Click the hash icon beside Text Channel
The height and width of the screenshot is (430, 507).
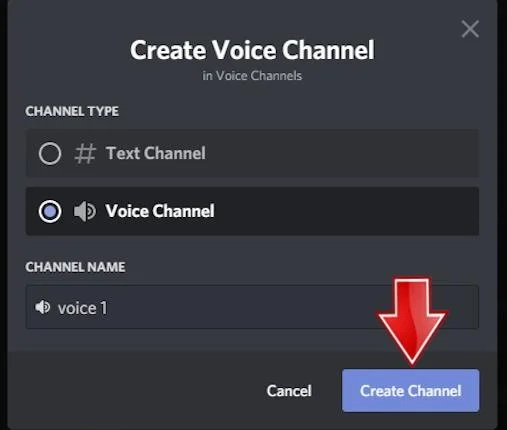(x=85, y=154)
